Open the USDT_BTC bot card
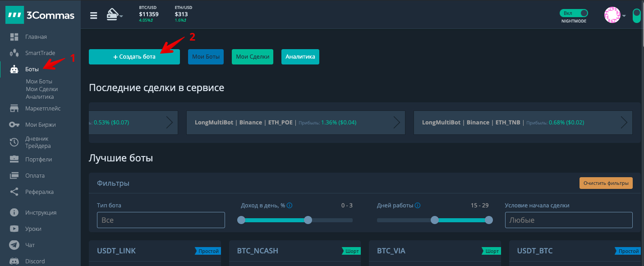Screen dimensions: 644x266 [575, 253]
